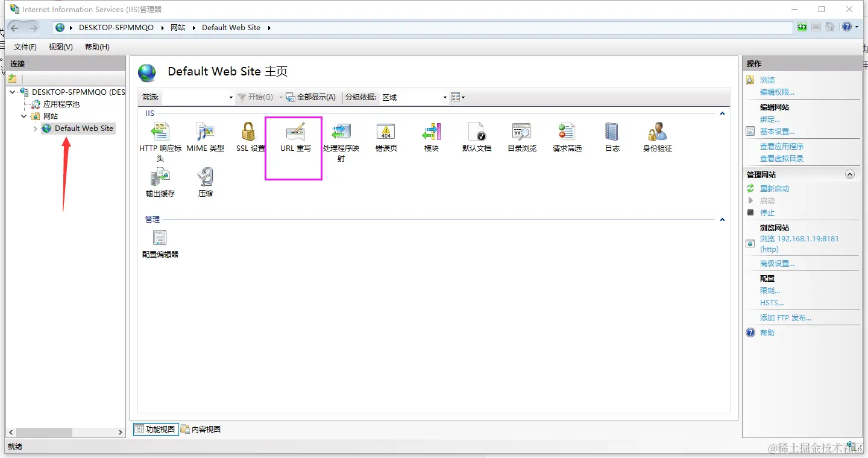Screen dimensions: 868x458
Task: Click the 绑定... action link
Action: [x=770, y=119]
